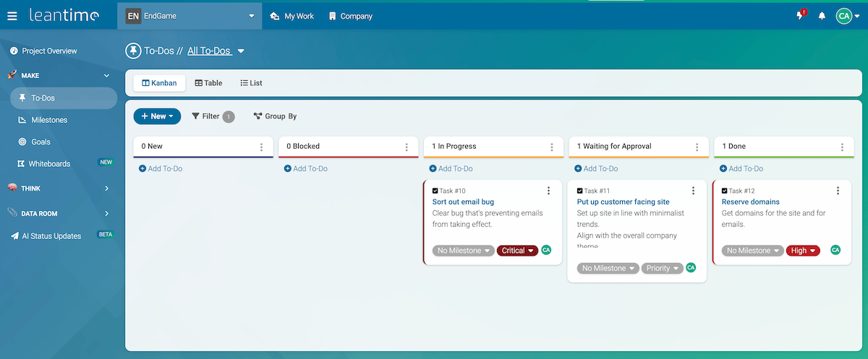Open the Reserve domains task

[x=751, y=202]
